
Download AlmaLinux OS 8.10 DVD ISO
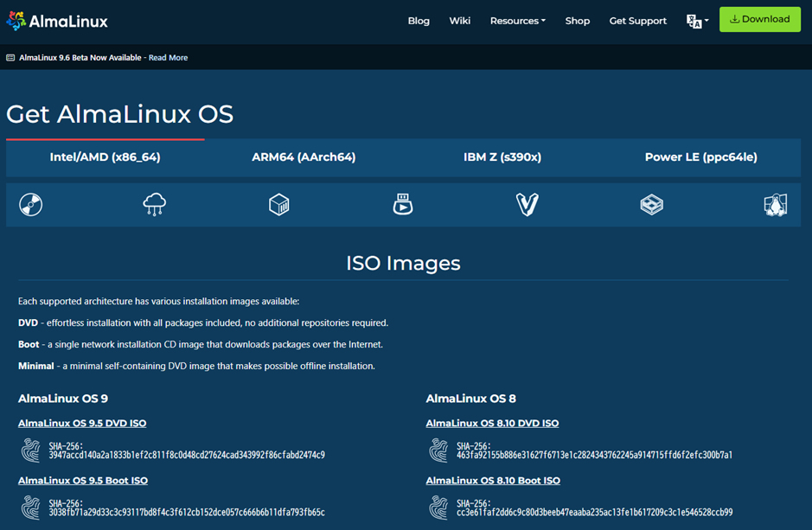[492, 424]
